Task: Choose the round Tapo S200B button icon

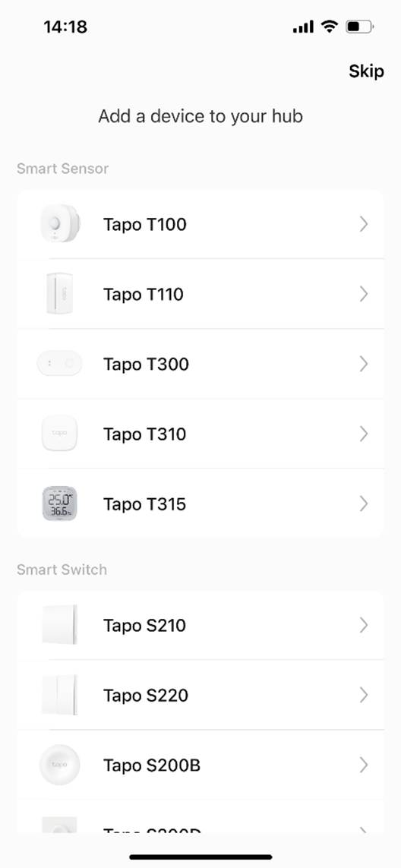Action: click(60, 765)
